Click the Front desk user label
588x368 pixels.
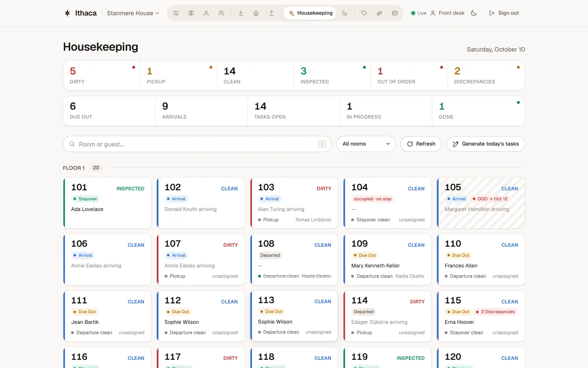[447, 13]
